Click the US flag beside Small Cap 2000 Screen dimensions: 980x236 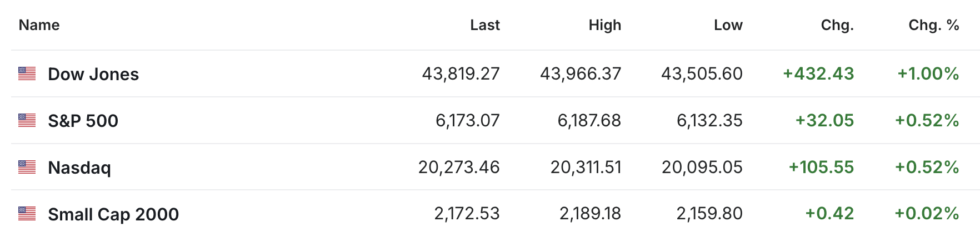27,213
